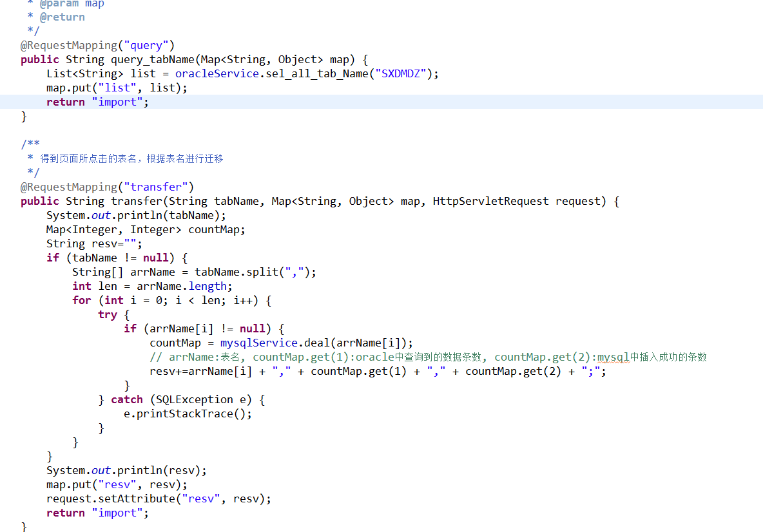
Task: Click the @return Javadoc tag
Action: click(x=63, y=17)
